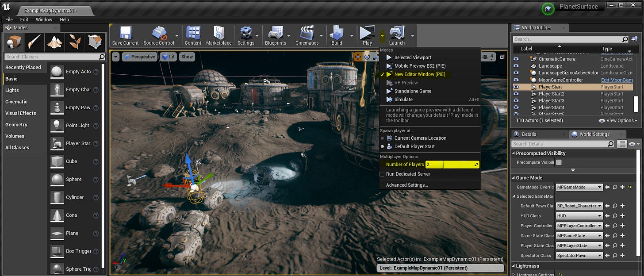Viewport: 644px width, 276px height.
Task: Open the Edit menu
Action: click(x=24, y=20)
